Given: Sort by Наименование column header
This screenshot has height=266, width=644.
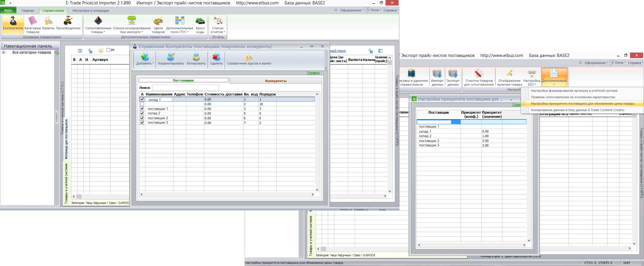Looking at the screenshot, I should pos(159,94).
